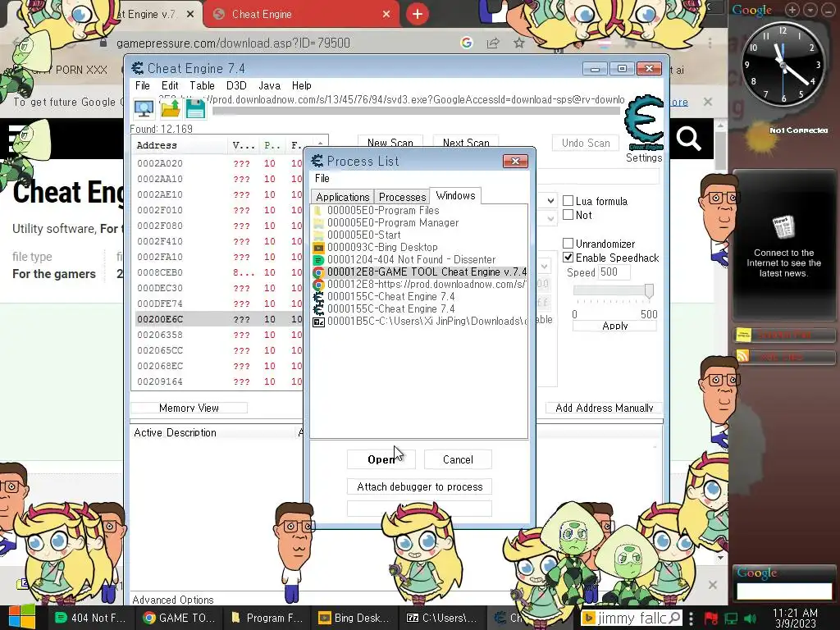Click the analog clock gadget
The height and width of the screenshot is (630, 840).
tap(783, 66)
